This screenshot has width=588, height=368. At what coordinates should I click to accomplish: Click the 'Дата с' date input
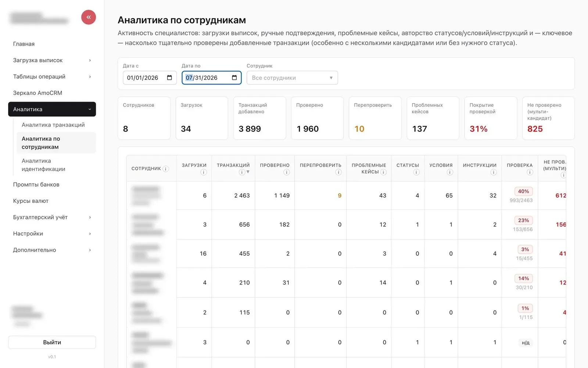[x=150, y=78]
